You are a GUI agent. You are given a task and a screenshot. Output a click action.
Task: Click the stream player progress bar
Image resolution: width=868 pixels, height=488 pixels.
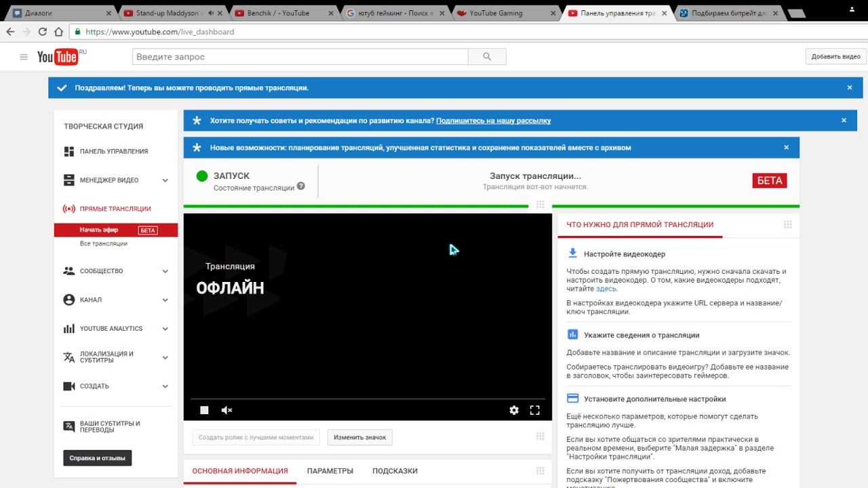tap(368, 399)
